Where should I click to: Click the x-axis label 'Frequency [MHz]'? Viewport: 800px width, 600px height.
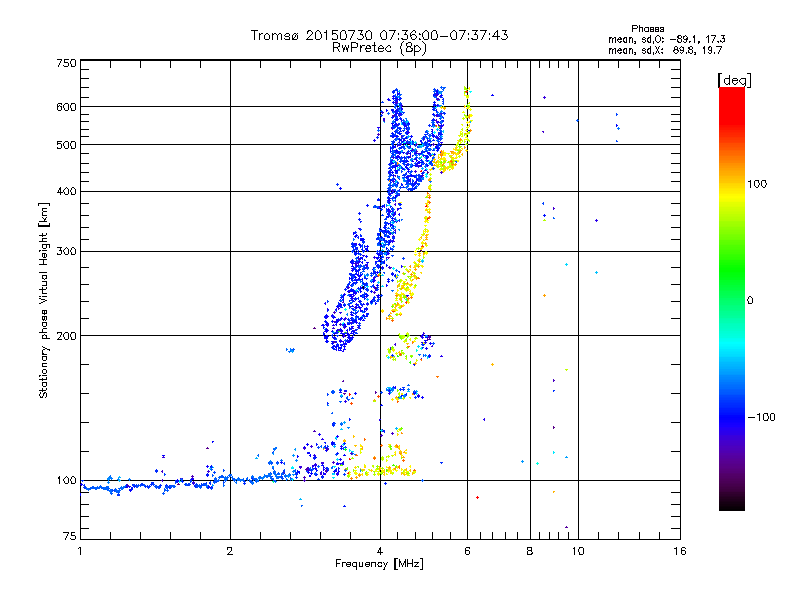(379, 564)
